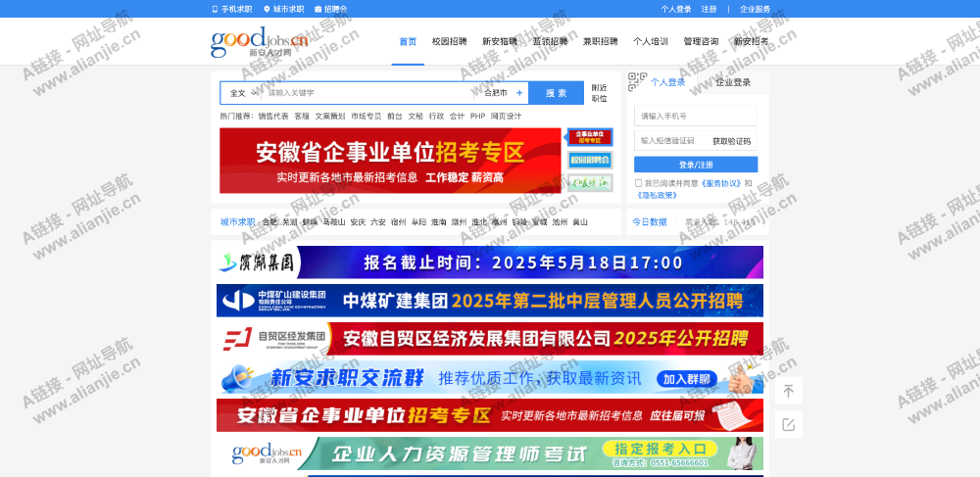Image resolution: width=980 pixels, height=477 pixels.
Task: Switch to the 企业登录 tab
Action: pyautogui.click(x=733, y=82)
